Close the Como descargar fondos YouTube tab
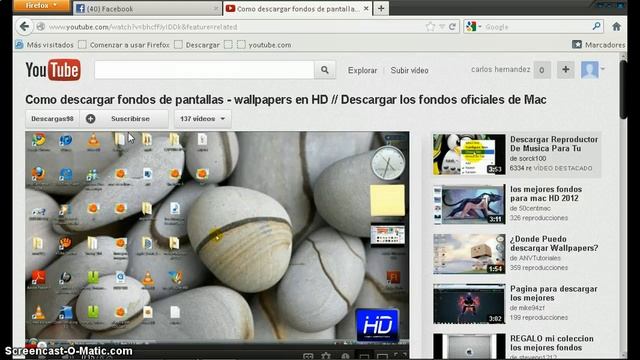Image resolution: width=640 pixels, height=360 pixels. coord(366,8)
